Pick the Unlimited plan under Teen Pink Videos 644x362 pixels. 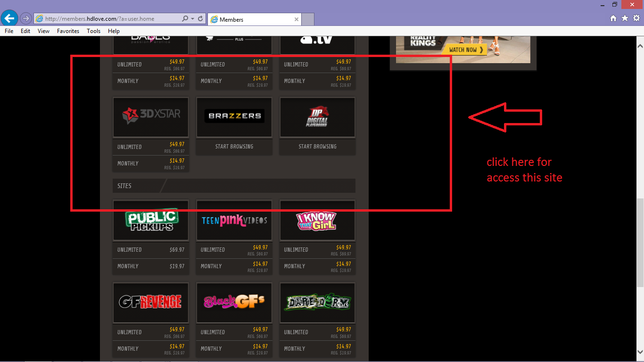pyautogui.click(x=234, y=250)
